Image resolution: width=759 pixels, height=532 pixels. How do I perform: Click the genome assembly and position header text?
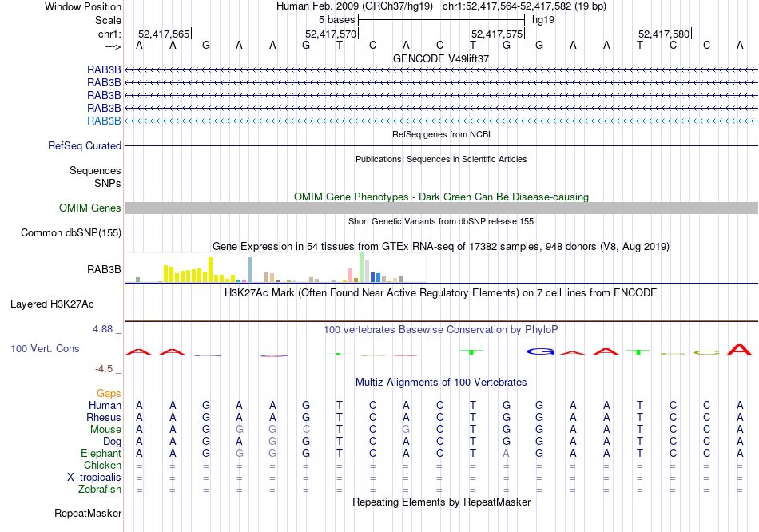441,6
